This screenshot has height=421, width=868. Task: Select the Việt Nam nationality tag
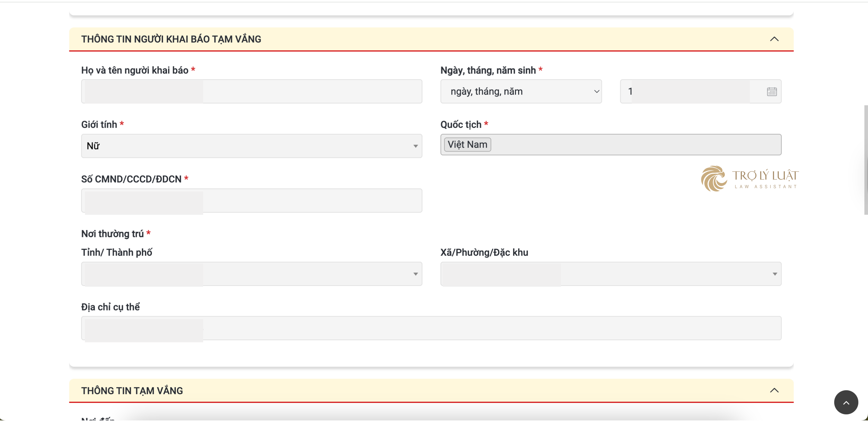[x=467, y=144]
